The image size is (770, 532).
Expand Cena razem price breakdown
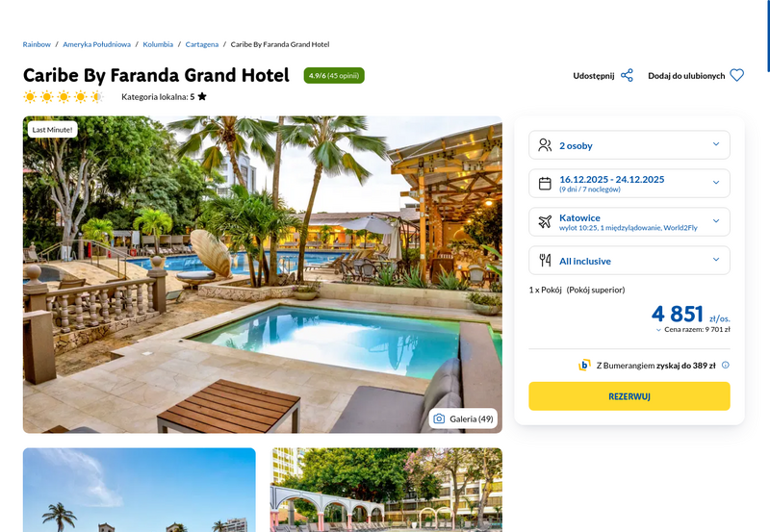pyautogui.click(x=693, y=330)
